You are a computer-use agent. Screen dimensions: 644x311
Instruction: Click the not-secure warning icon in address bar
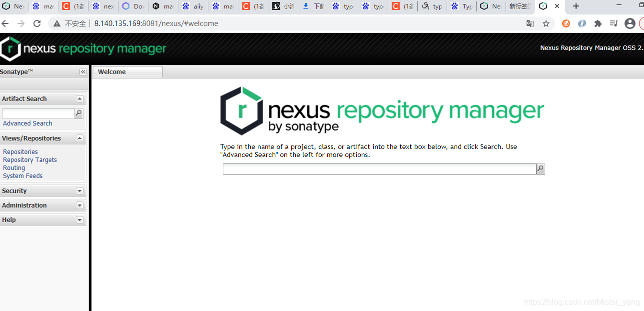pos(58,23)
